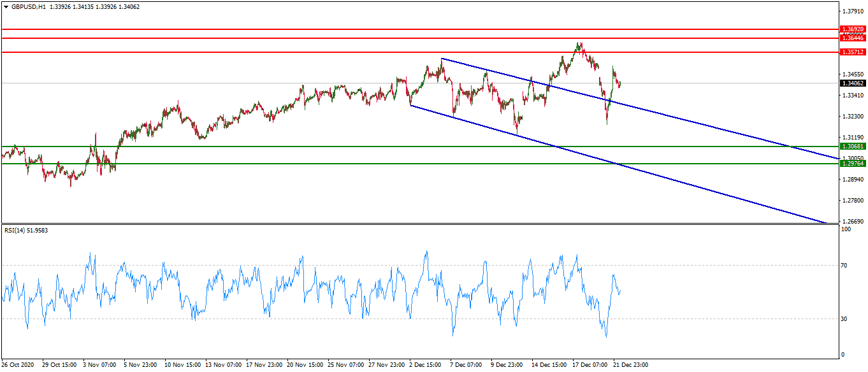Click the 26 Oct 2020 date label
Image resolution: width=868 pixels, height=372 pixels.
(18, 365)
